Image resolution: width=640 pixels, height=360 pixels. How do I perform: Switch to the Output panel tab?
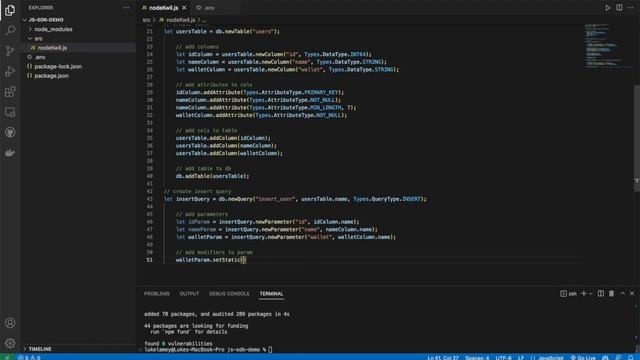(189, 294)
